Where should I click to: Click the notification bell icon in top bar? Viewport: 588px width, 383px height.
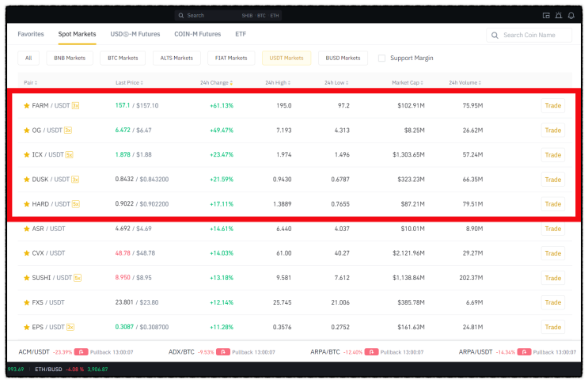(571, 15)
